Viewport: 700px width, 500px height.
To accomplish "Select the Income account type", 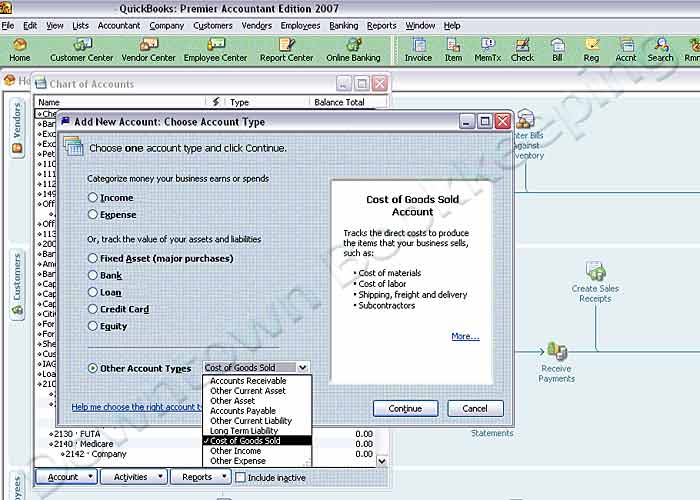I will point(92,197).
